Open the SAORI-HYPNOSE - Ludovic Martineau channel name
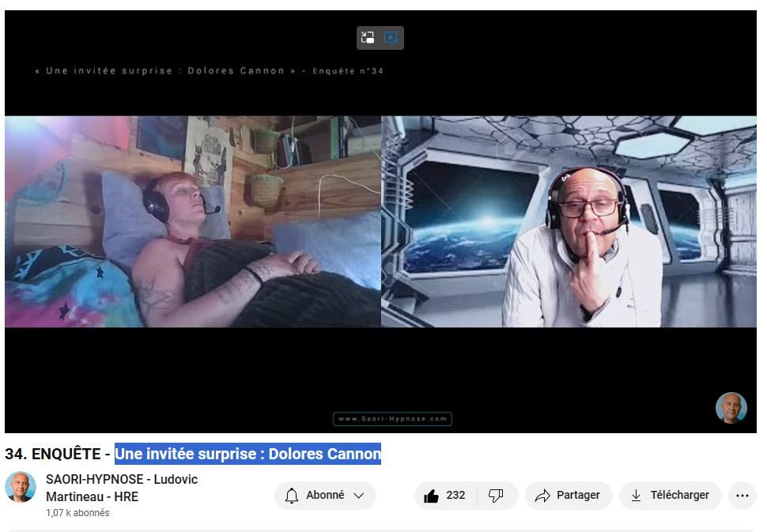Image resolution: width=767 pixels, height=532 pixels. (122, 488)
